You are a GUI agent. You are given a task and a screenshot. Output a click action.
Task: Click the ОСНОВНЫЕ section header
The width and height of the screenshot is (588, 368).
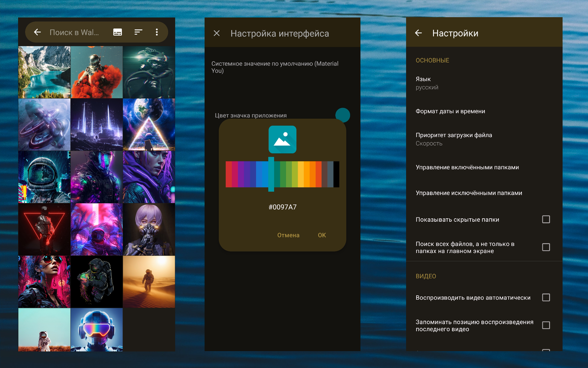[x=433, y=60]
